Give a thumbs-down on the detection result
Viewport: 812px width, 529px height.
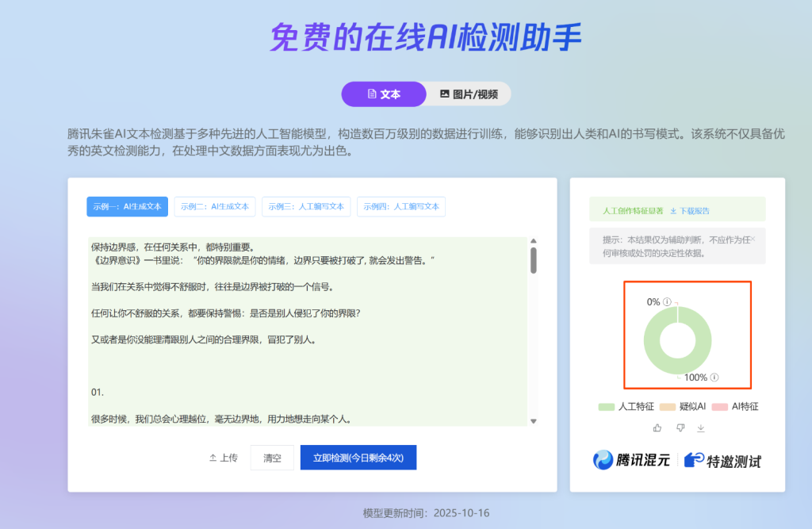[x=680, y=428]
